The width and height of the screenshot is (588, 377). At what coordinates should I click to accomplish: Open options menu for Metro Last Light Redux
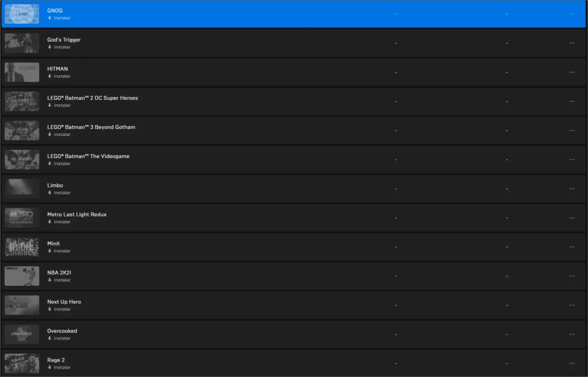tap(572, 218)
